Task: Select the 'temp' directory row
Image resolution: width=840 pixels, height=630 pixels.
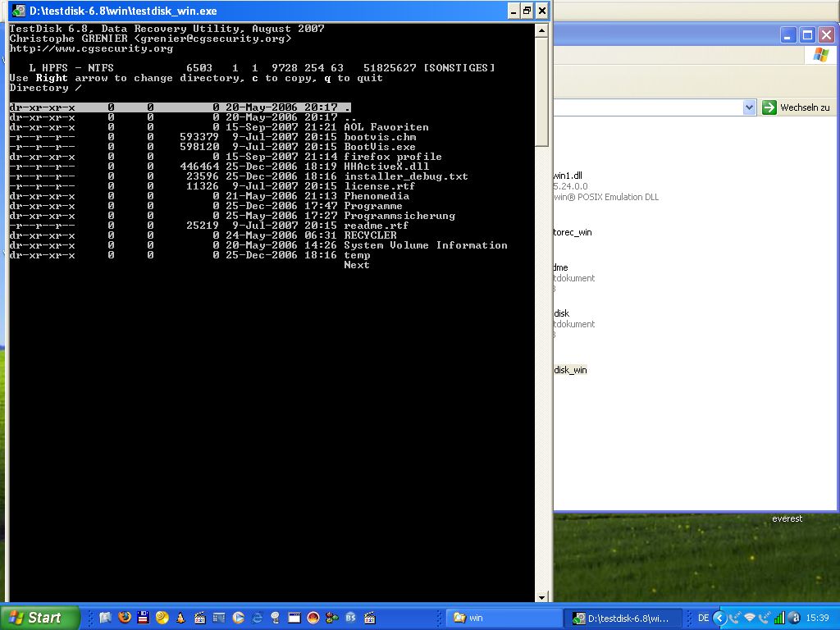Action: click(189, 255)
